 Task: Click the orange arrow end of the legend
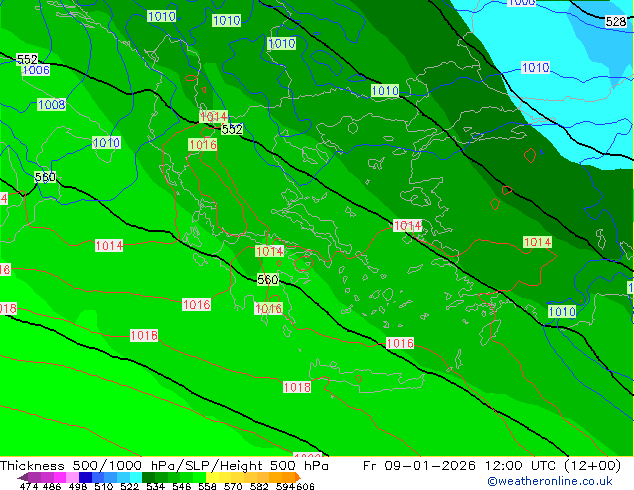[x=298, y=477]
